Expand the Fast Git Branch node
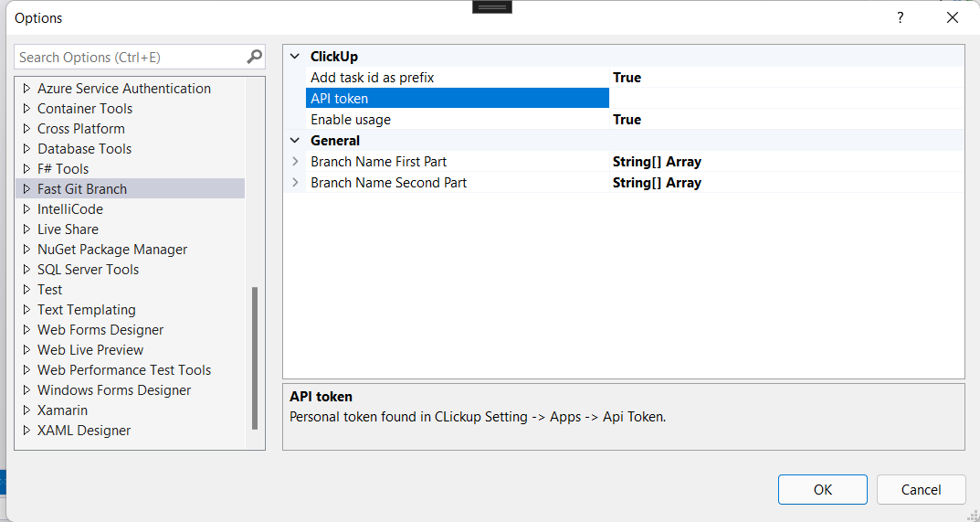The width and height of the screenshot is (980, 522). 26,189
